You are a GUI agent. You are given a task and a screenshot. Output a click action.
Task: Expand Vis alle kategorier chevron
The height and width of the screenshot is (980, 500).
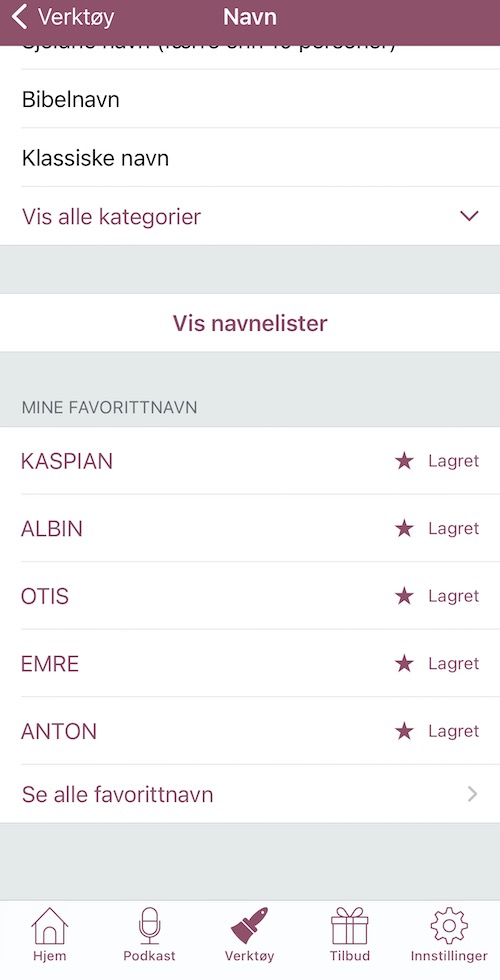pos(469,216)
